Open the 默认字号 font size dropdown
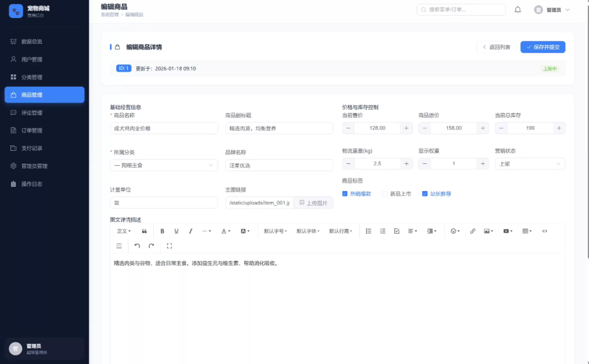The height and width of the screenshot is (364, 589). [276, 231]
